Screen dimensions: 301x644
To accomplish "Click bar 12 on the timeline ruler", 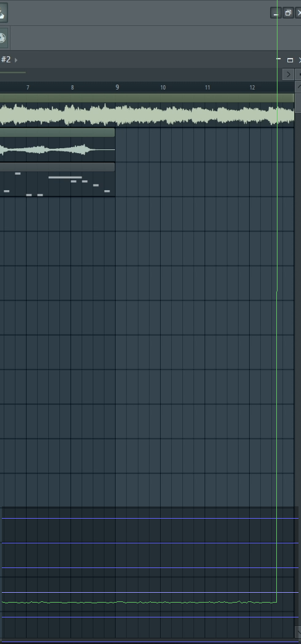I will coord(252,88).
